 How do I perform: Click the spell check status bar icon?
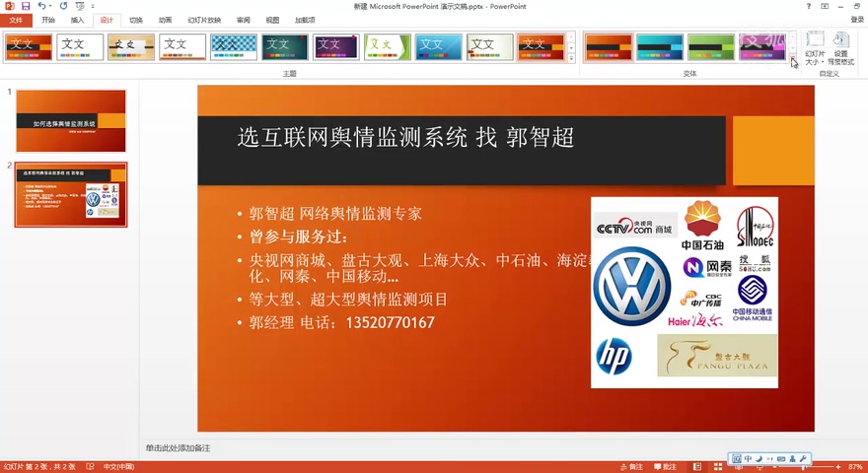90,466
